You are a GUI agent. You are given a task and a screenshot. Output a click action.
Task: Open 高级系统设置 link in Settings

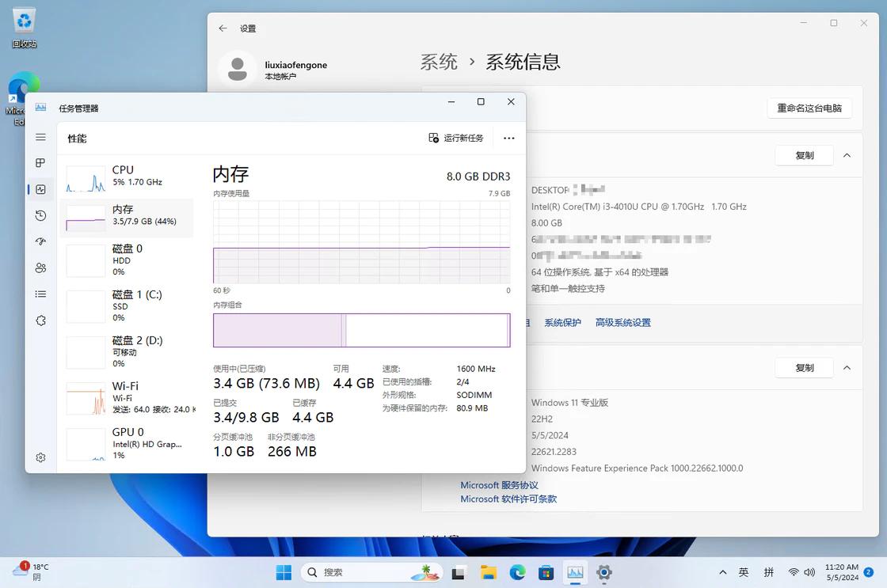pos(622,322)
